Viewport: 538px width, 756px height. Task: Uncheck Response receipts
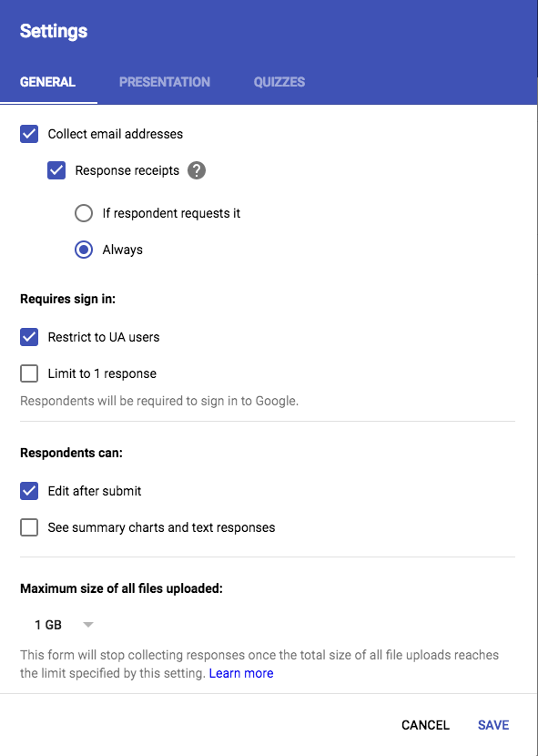[x=56, y=170]
